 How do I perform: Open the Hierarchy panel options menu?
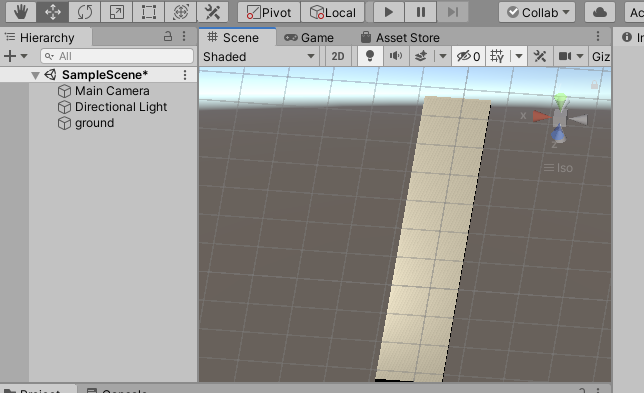tap(184, 36)
